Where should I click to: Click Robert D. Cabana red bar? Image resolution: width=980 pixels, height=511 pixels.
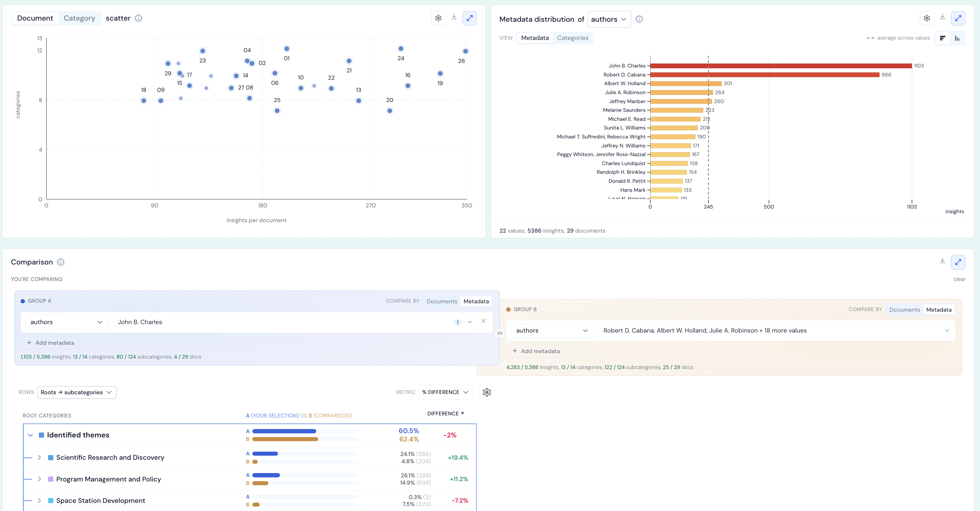click(765, 75)
